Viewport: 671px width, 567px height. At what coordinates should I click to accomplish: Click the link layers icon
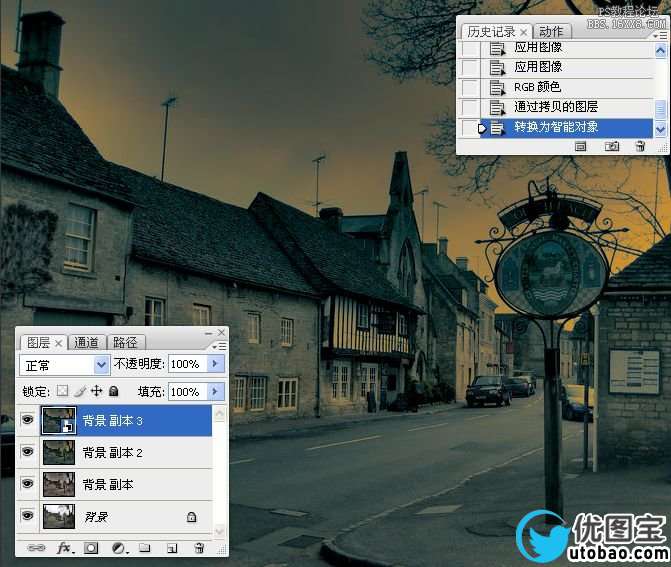[x=37, y=548]
